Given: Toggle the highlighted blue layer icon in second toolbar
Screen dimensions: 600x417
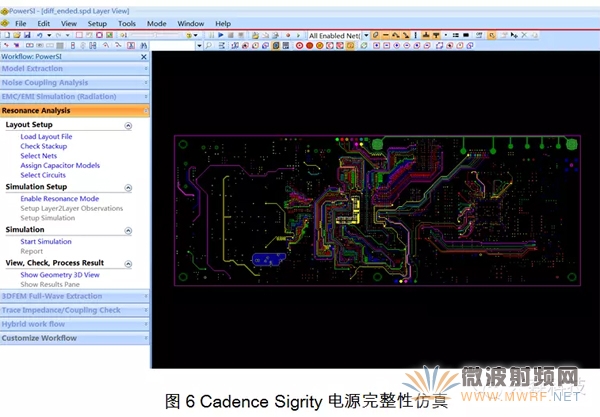Looking at the screenshot, I should pos(276,46).
